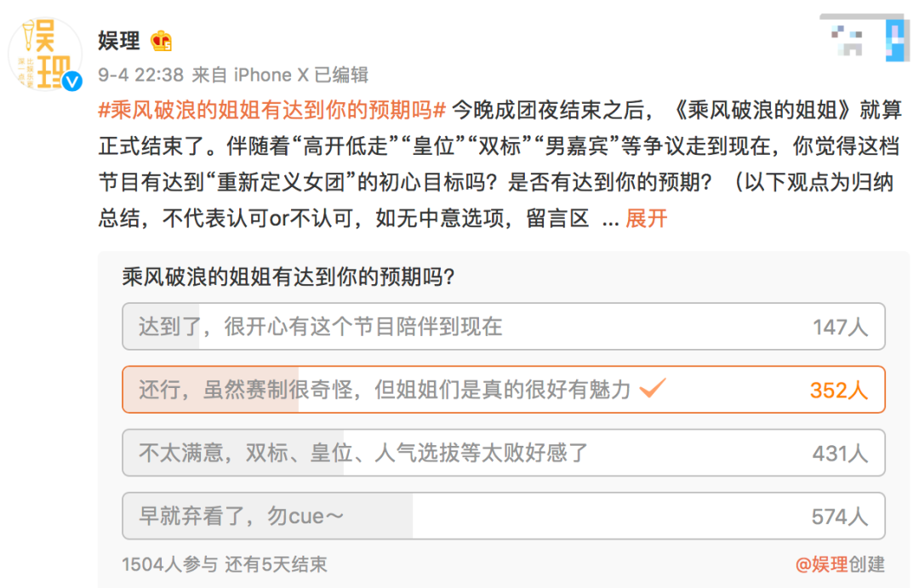This screenshot has width=919, height=588.
Task: Click the 已编辑 edited label
Action: point(342,75)
